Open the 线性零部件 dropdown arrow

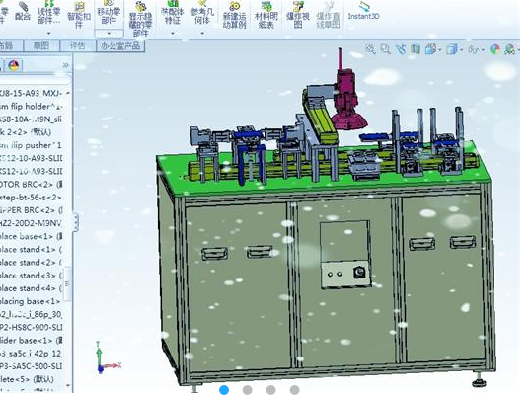click(x=49, y=33)
